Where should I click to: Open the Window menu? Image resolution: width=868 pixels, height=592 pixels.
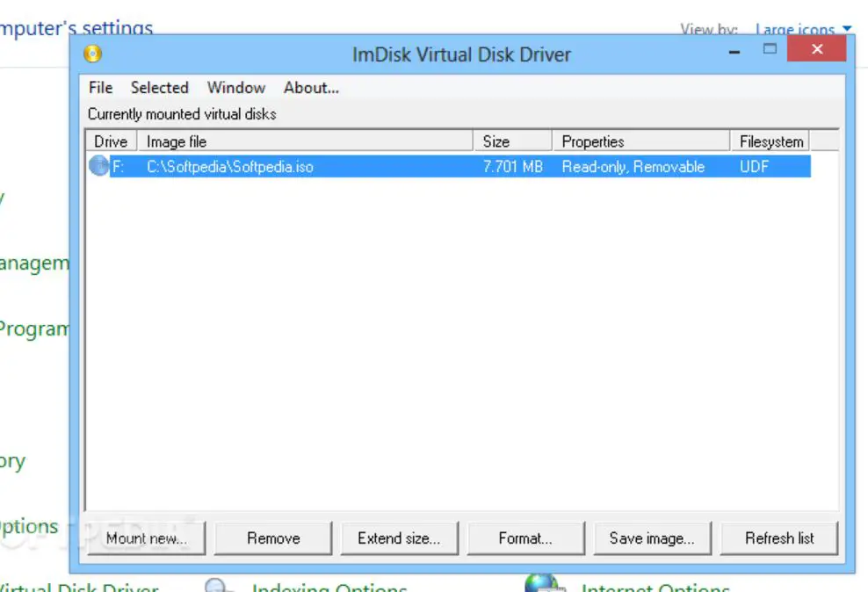(x=235, y=88)
